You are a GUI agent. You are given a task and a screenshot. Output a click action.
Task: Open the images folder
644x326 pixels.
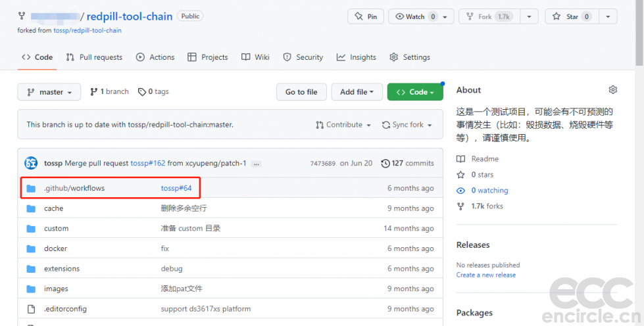pyautogui.click(x=57, y=289)
